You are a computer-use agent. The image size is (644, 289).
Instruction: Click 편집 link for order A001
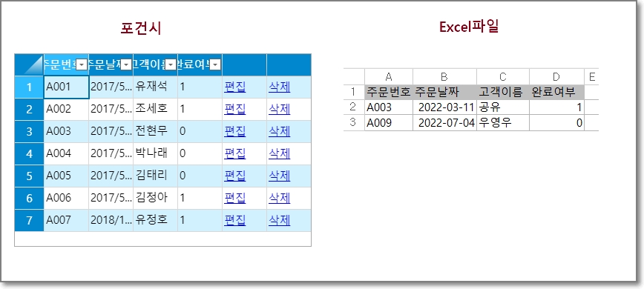(x=235, y=87)
